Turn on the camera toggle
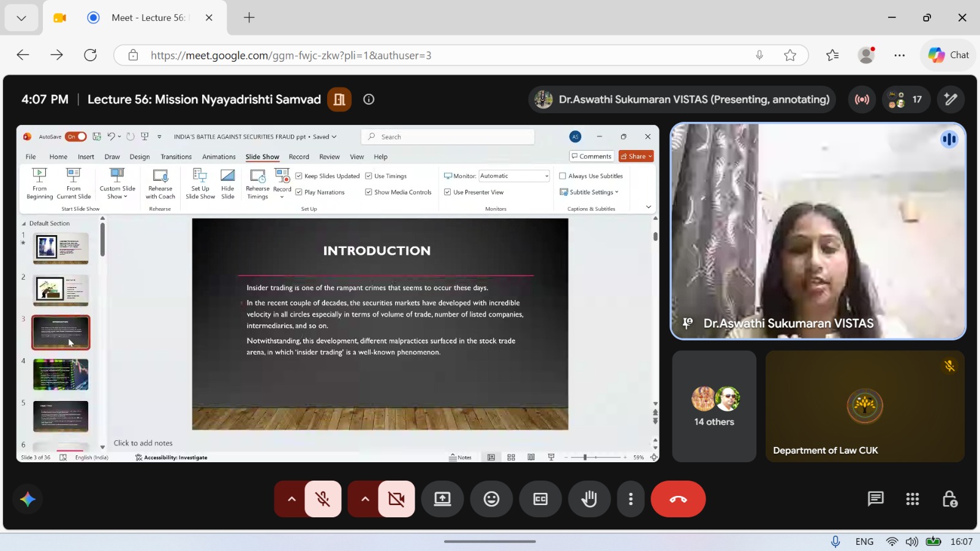Viewport: 980px width, 551px height. pyautogui.click(x=396, y=499)
